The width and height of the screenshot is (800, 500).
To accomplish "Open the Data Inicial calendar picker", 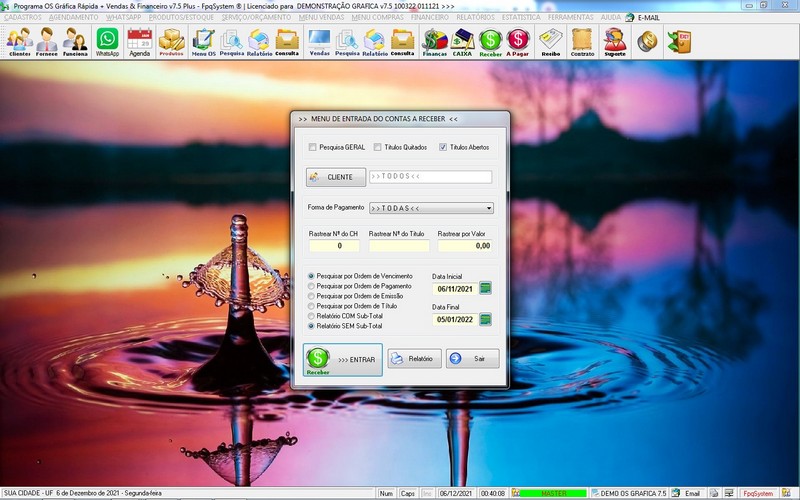I will [x=486, y=288].
